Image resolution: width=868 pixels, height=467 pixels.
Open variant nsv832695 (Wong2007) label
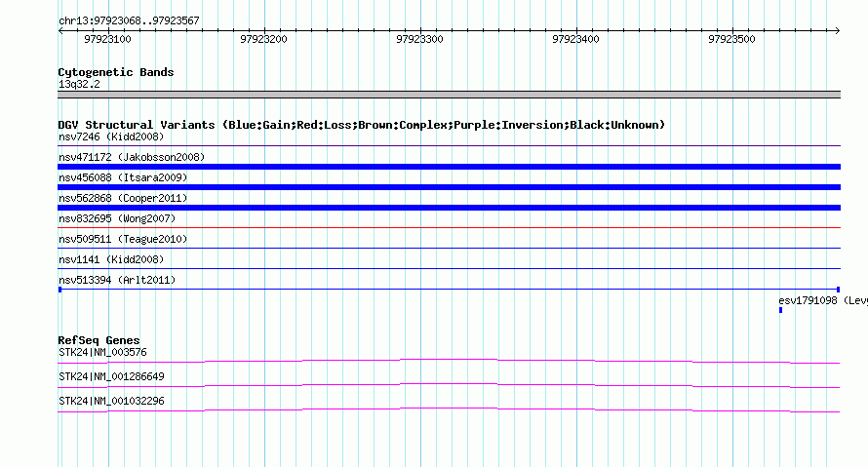[117, 218]
